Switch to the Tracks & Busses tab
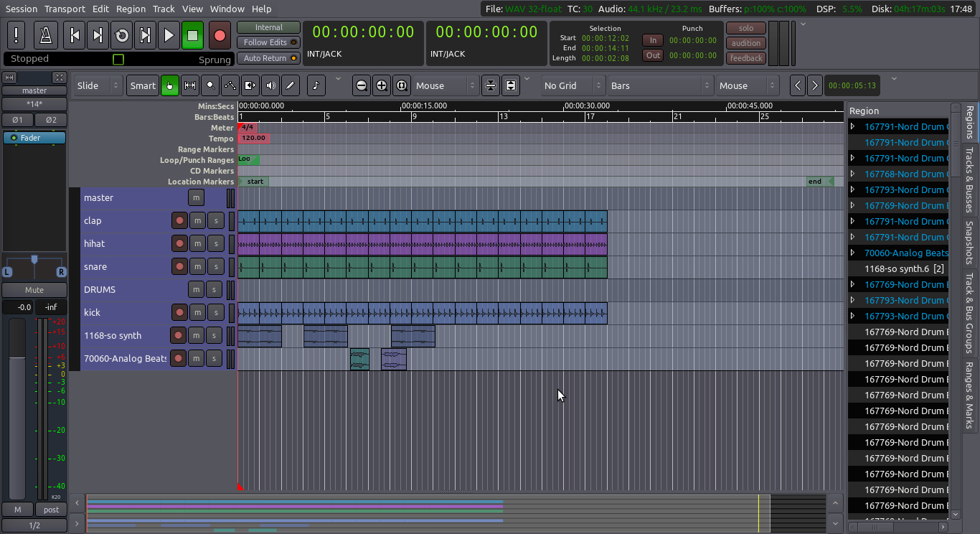Screen dimensions: 980x534 [969, 180]
